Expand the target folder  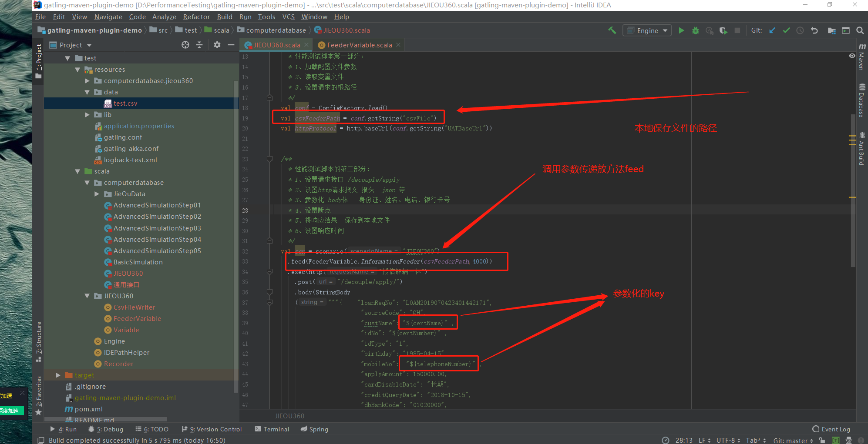[x=58, y=375]
